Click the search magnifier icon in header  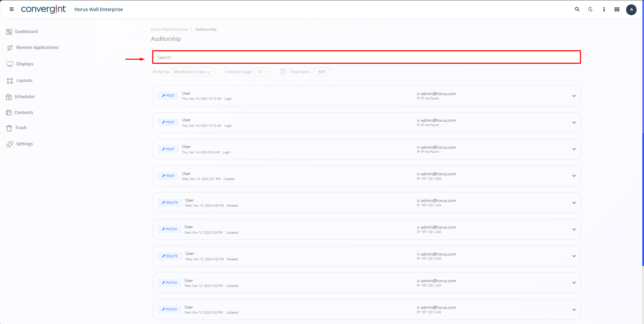(577, 9)
